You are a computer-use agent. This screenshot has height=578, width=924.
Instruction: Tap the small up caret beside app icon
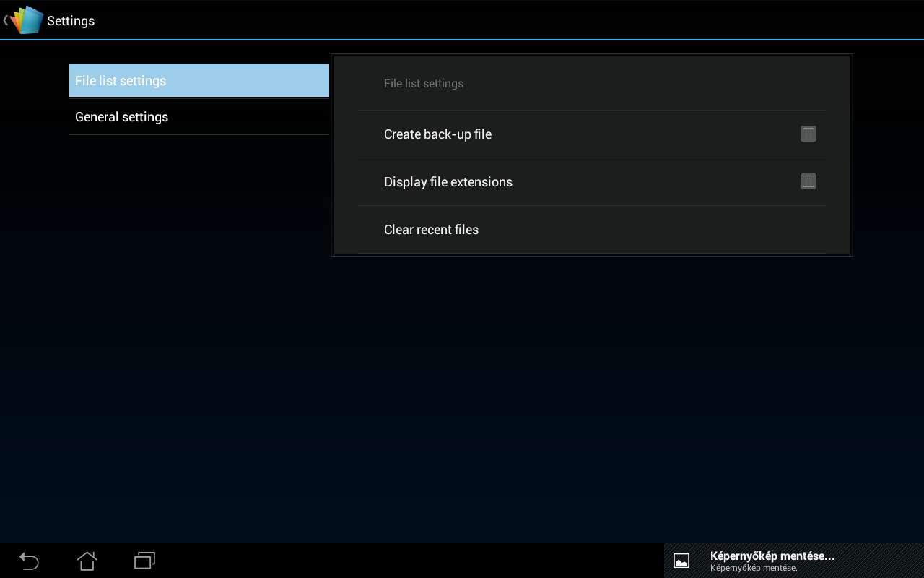5,20
